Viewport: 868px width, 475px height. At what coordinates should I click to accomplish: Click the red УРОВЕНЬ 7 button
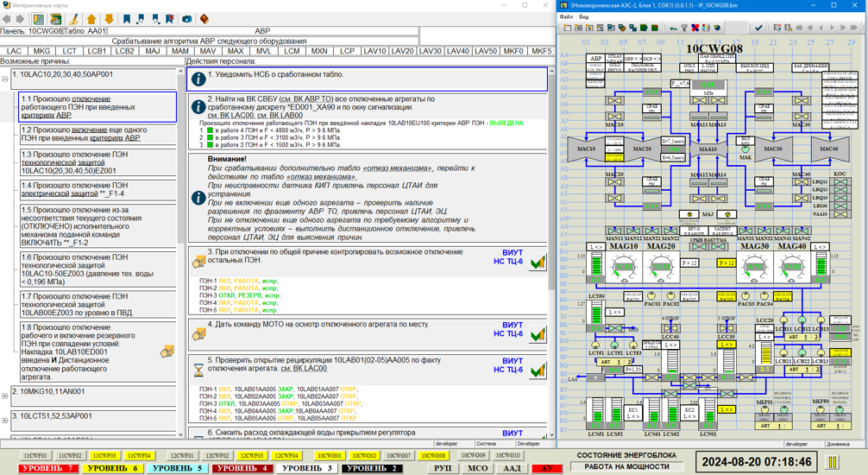click(x=47, y=468)
